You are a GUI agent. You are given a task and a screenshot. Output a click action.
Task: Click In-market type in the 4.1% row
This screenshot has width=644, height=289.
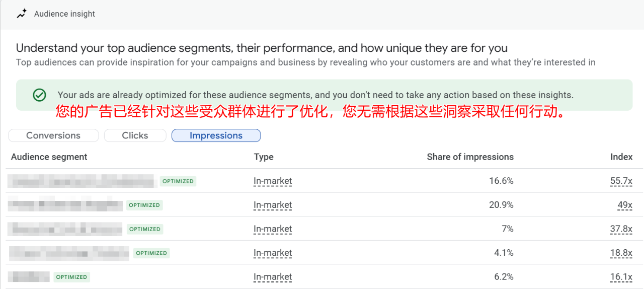[273, 253]
